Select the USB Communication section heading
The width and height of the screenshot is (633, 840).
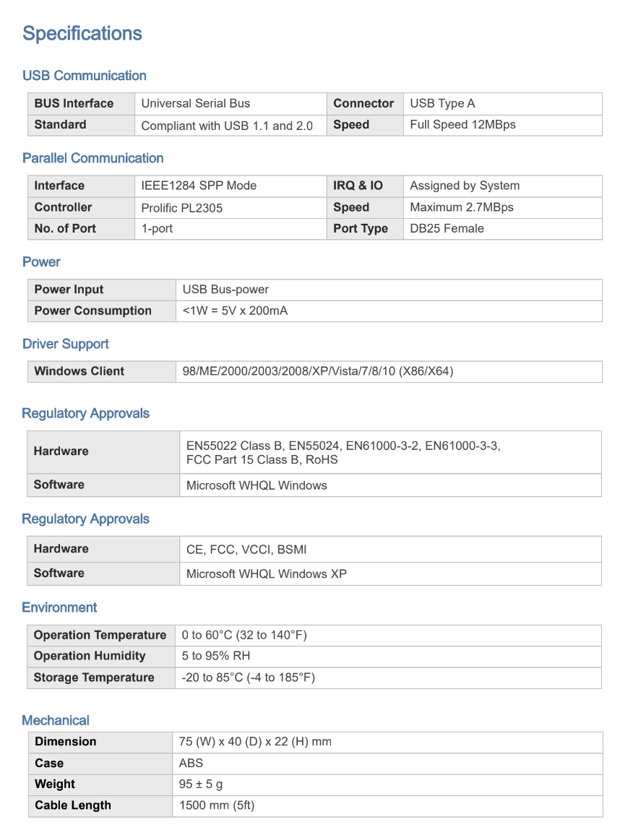(x=85, y=76)
